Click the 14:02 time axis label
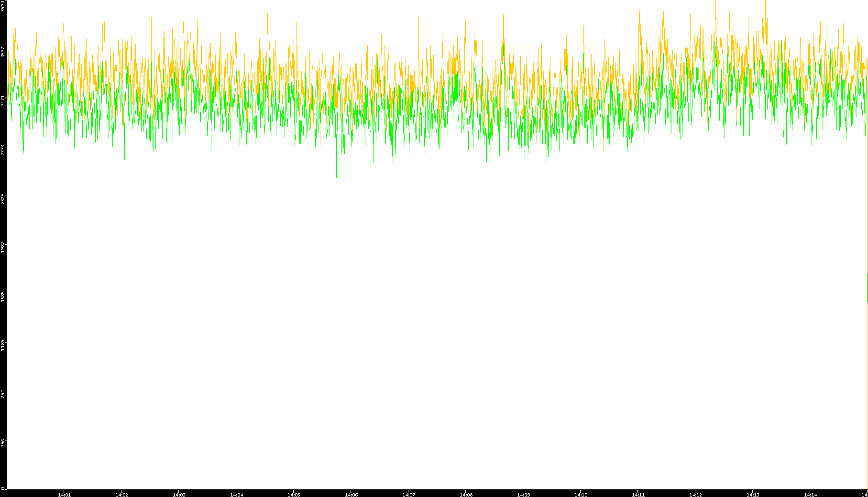This screenshot has height=497, width=868. point(121,494)
